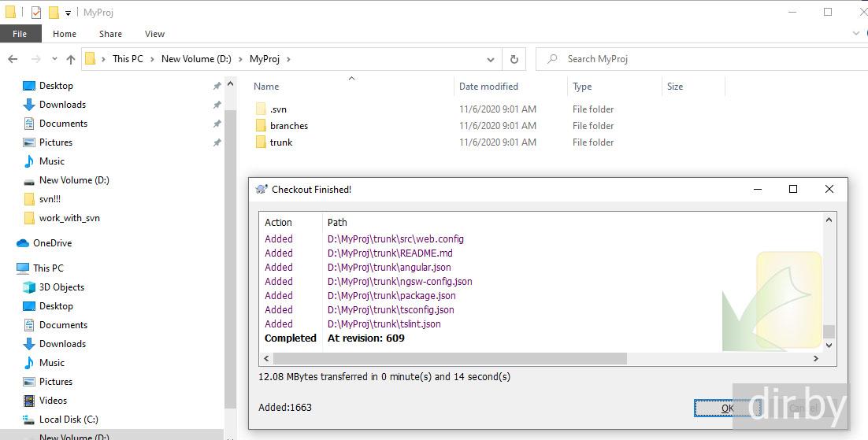Screen dimensions: 868x440
Task: Click New Volume (D:) in breadcrumb
Action: click(x=197, y=59)
